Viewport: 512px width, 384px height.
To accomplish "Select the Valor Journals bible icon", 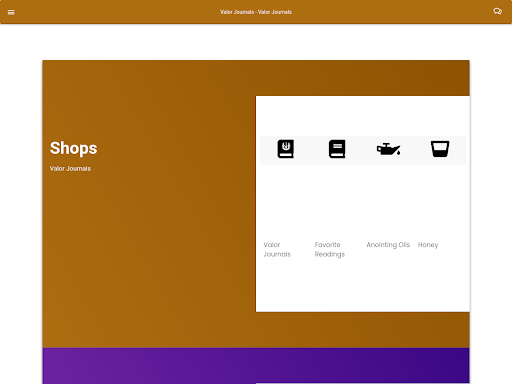I will click(286, 149).
